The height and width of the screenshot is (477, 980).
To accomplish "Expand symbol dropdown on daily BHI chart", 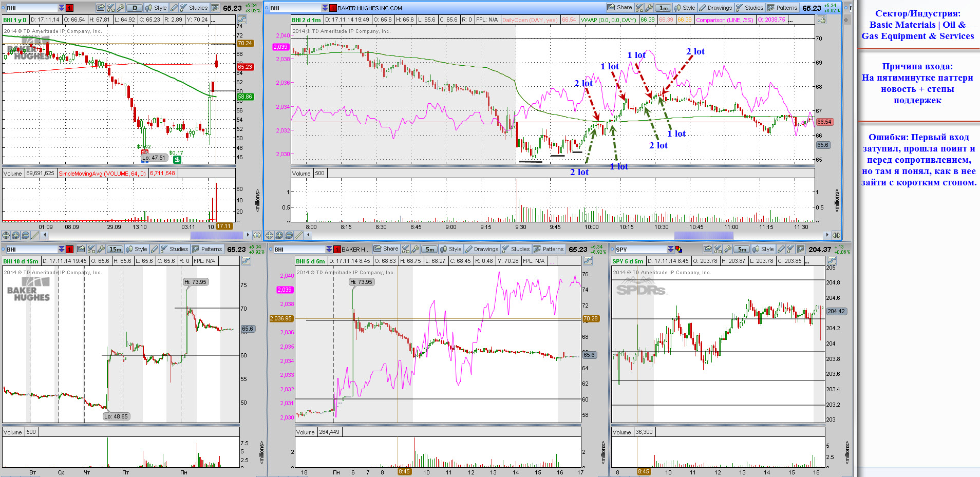I will [62, 8].
